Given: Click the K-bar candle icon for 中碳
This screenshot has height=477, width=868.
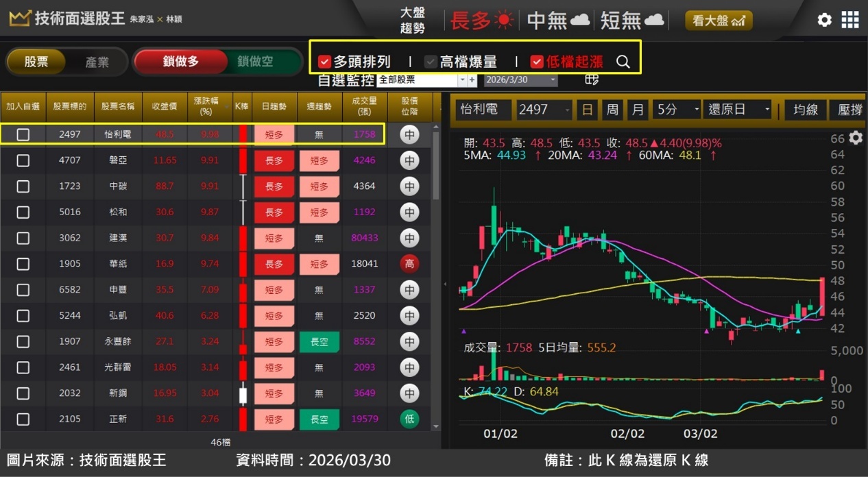Looking at the screenshot, I should pyautogui.click(x=243, y=186).
